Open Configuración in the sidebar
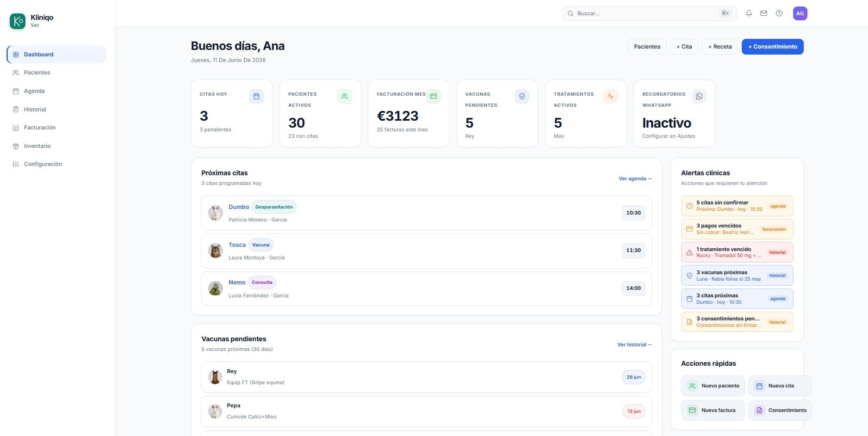The height and width of the screenshot is (436, 868). (x=56, y=164)
